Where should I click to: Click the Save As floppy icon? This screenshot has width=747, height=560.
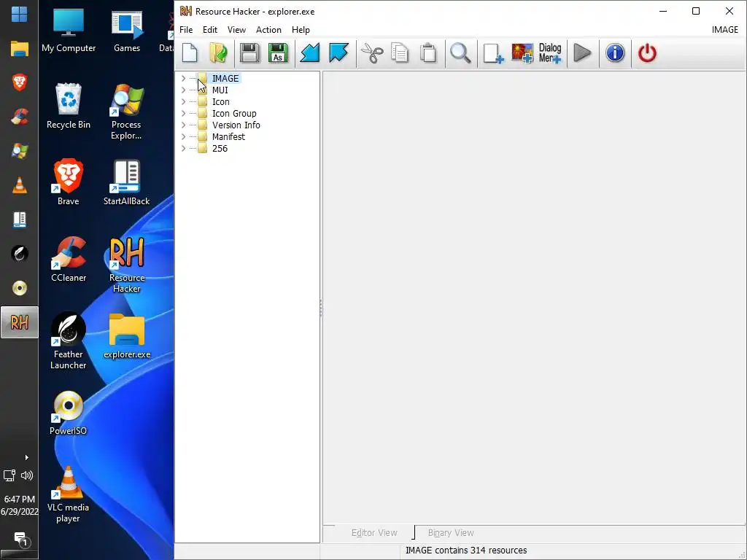[278, 52]
